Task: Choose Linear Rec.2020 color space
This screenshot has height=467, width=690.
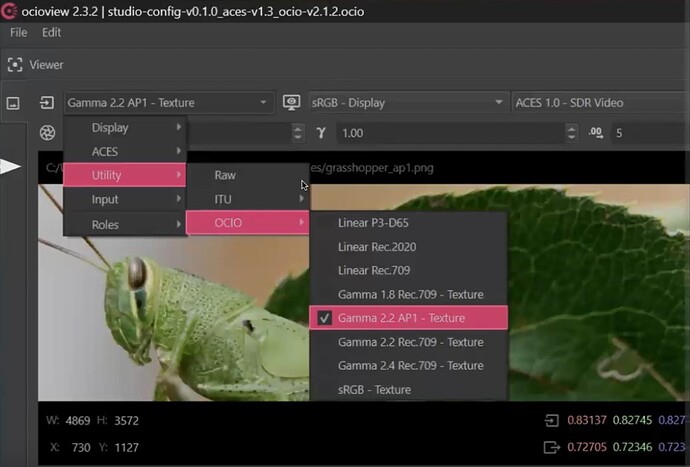Action: tap(409, 247)
